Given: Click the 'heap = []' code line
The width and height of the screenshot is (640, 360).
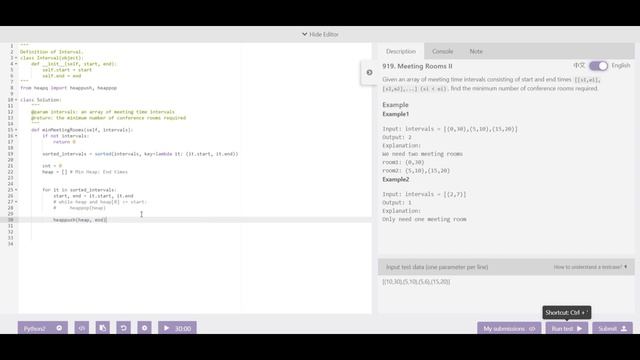Looking at the screenshot, I should click(85, 172).
